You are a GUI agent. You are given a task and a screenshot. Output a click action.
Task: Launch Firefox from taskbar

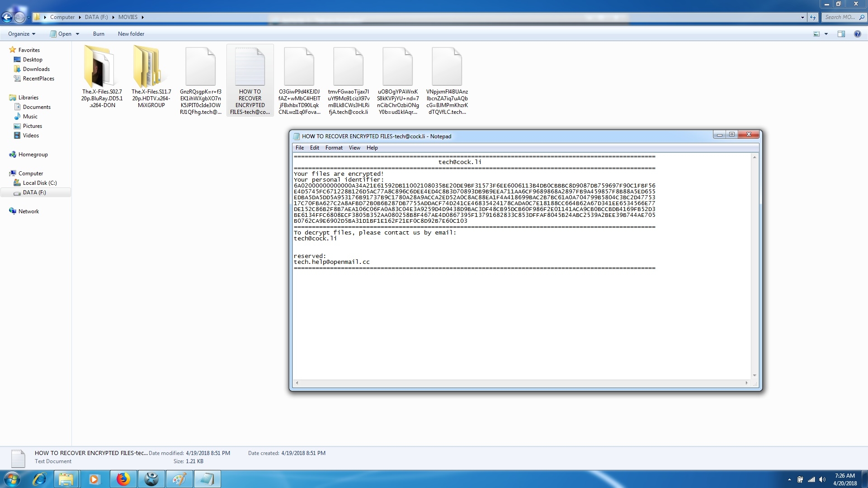click(x=123, y=479)
